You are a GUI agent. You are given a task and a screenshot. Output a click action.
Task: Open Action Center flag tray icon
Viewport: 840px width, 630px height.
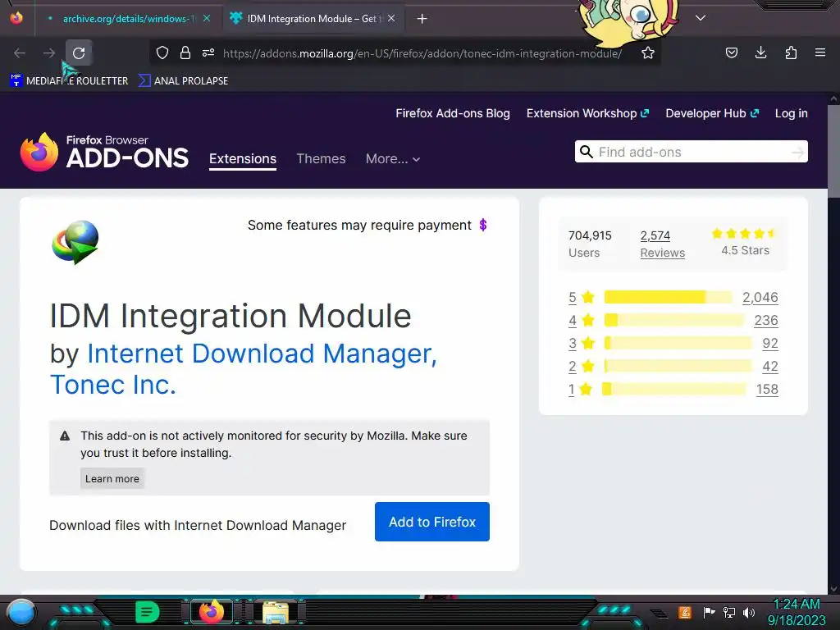tap(710, 612)
